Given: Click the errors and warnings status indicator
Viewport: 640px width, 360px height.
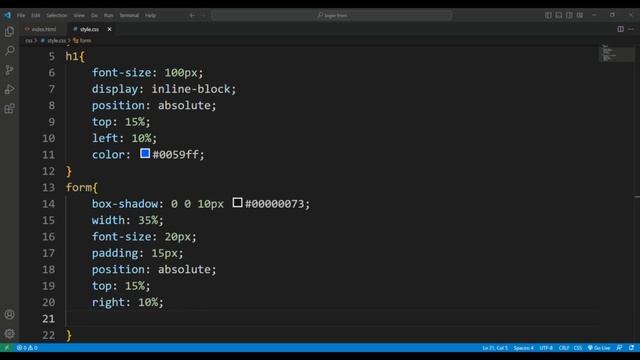Looking at the screenshot, I should (x=27, y=348).
